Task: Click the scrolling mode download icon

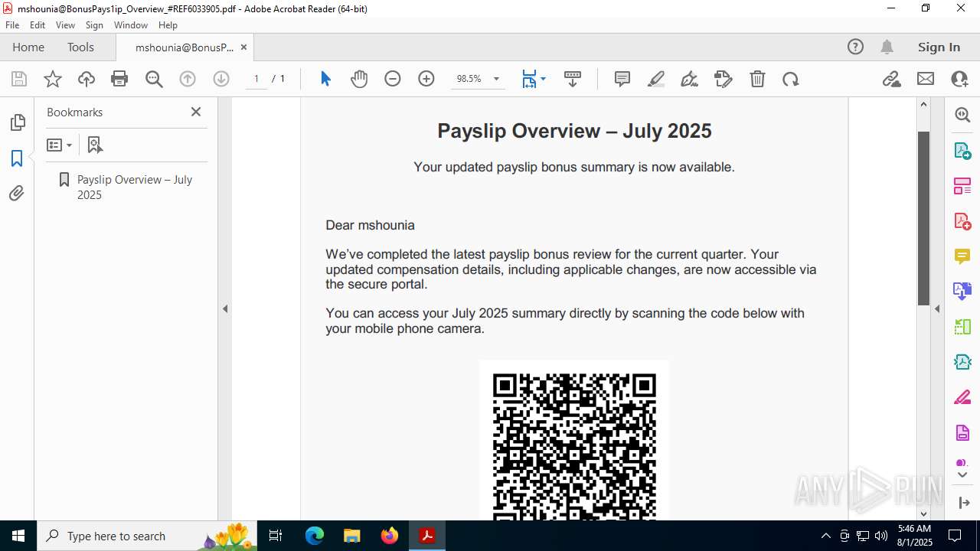Action: tap(573, 79)
